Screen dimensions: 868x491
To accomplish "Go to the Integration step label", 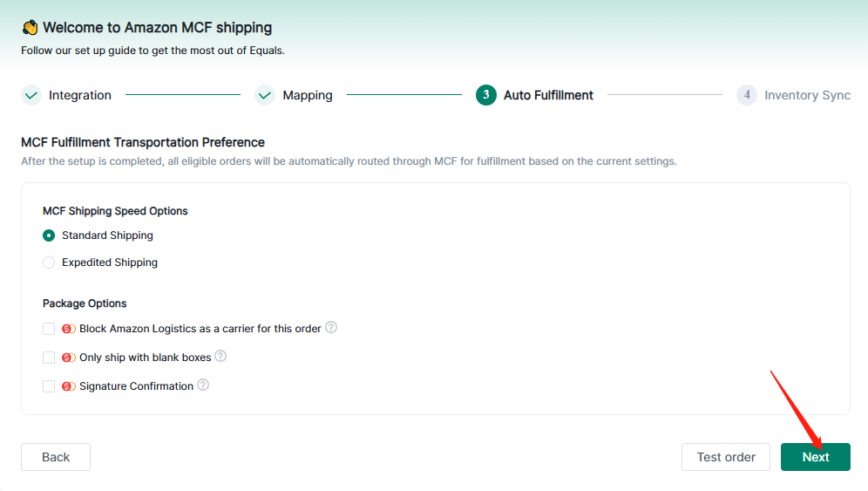I will 80,95.
